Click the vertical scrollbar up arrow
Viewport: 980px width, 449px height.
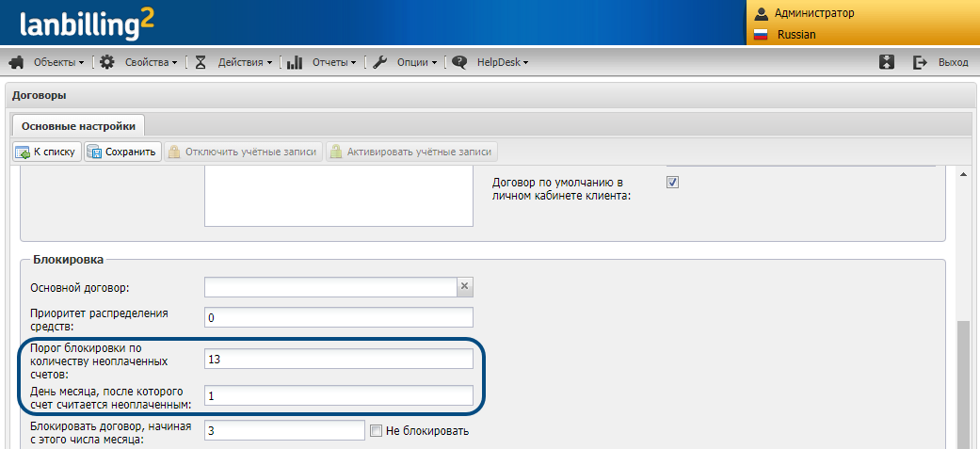964,174
